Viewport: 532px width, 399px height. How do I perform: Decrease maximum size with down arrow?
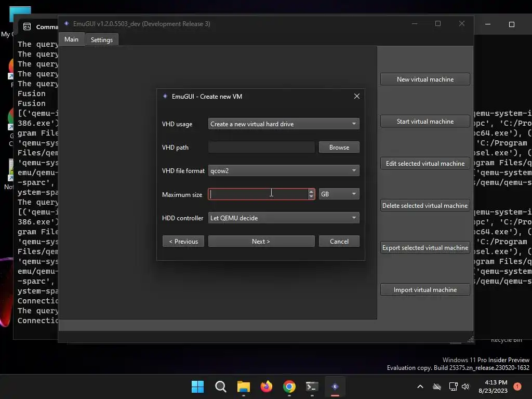(311, 197)
